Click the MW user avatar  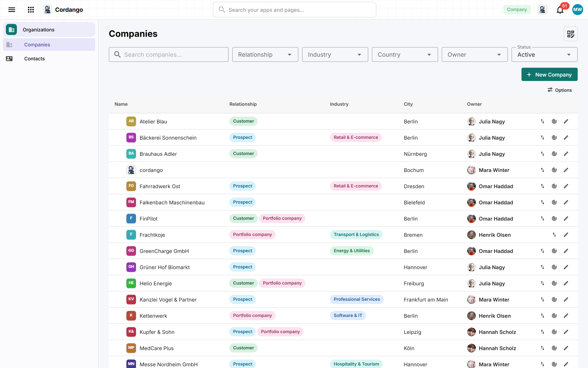577,10
